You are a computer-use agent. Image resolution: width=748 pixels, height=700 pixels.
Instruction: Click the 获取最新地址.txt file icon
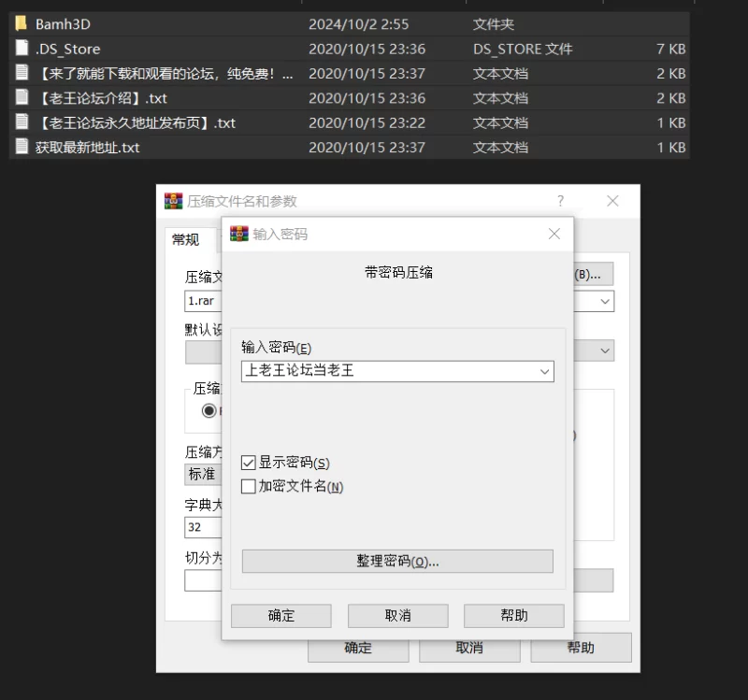[22, 147]
